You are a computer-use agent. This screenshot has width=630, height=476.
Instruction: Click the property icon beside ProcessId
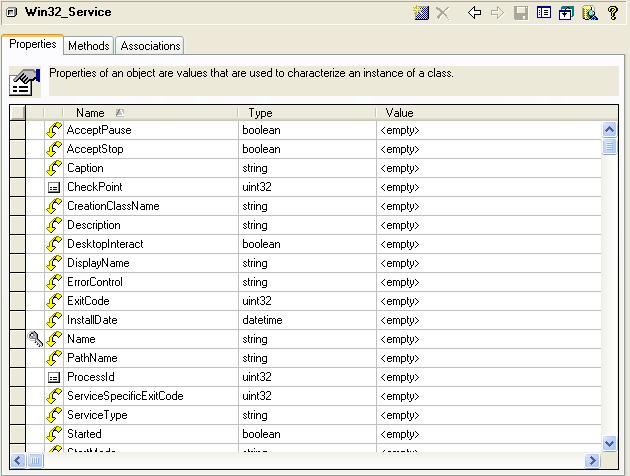[x=54, y=377]
